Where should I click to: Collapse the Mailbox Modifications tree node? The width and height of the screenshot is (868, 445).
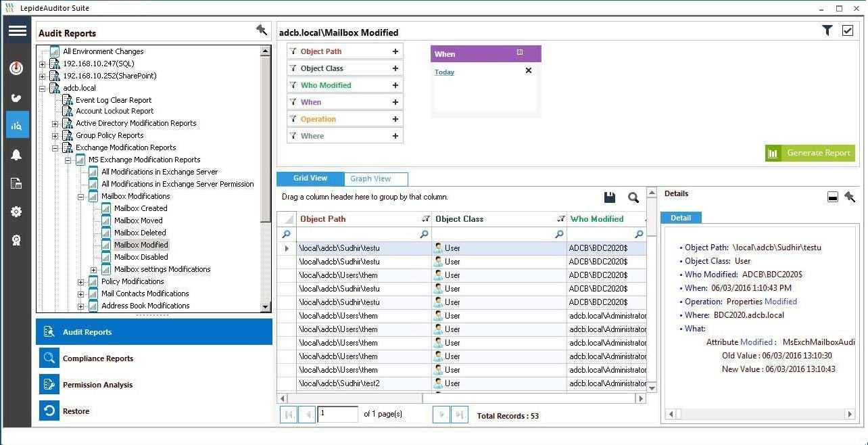81,196
